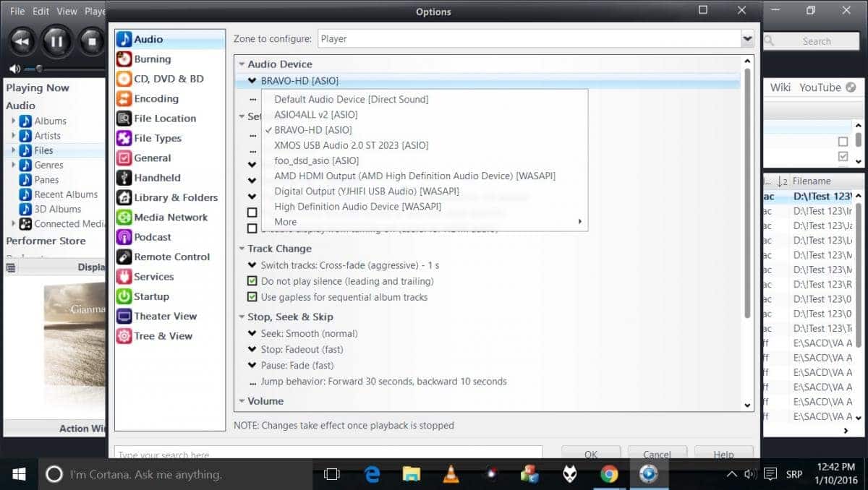Collapse Stop, Seek & Skip section

(242, 317)
